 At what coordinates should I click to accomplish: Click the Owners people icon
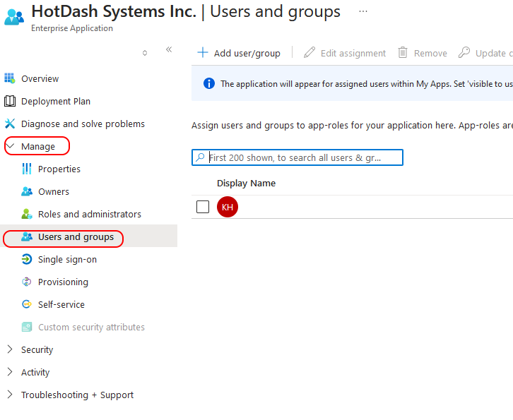point(27,191)
